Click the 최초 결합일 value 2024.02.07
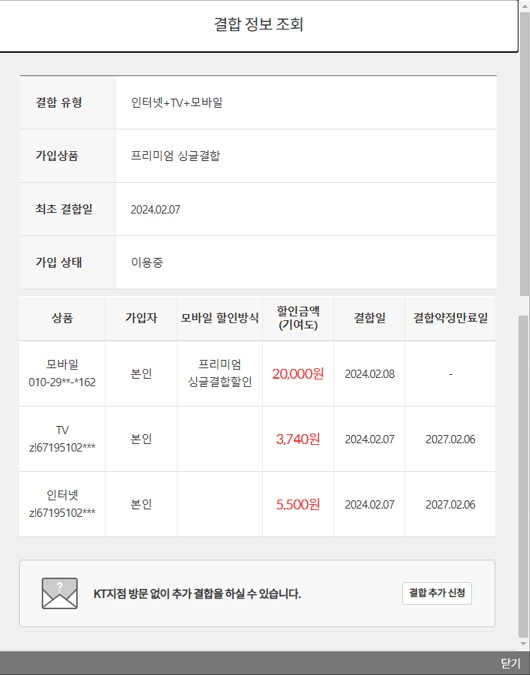Image resolution: width=530 pixels, height=675 pixels. coord(155,210)
